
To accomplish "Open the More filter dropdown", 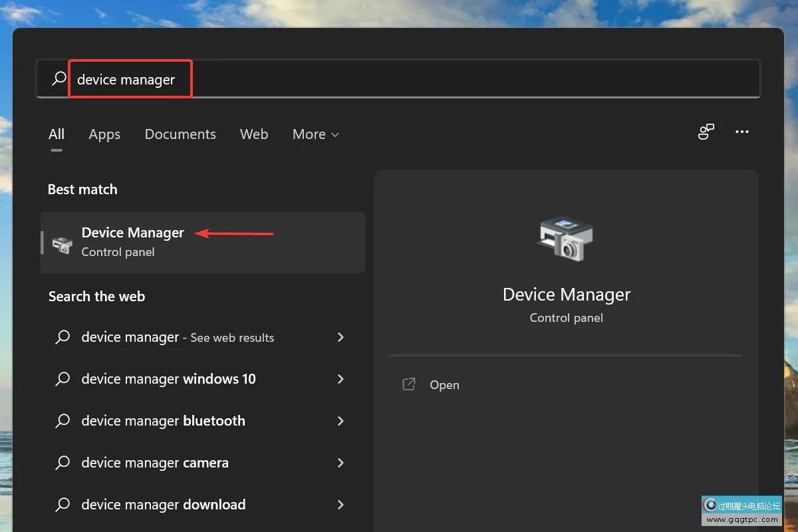I will tap(315, 134).
